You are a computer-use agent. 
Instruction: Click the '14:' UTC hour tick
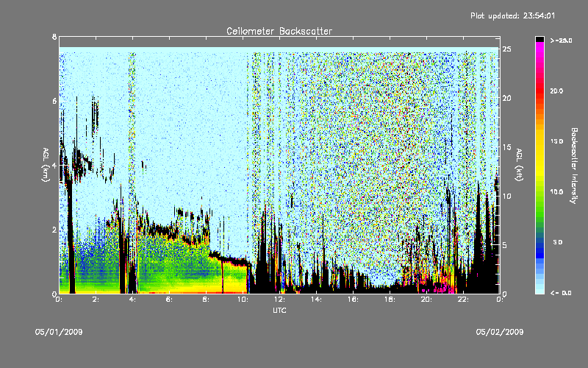point(316,300)
